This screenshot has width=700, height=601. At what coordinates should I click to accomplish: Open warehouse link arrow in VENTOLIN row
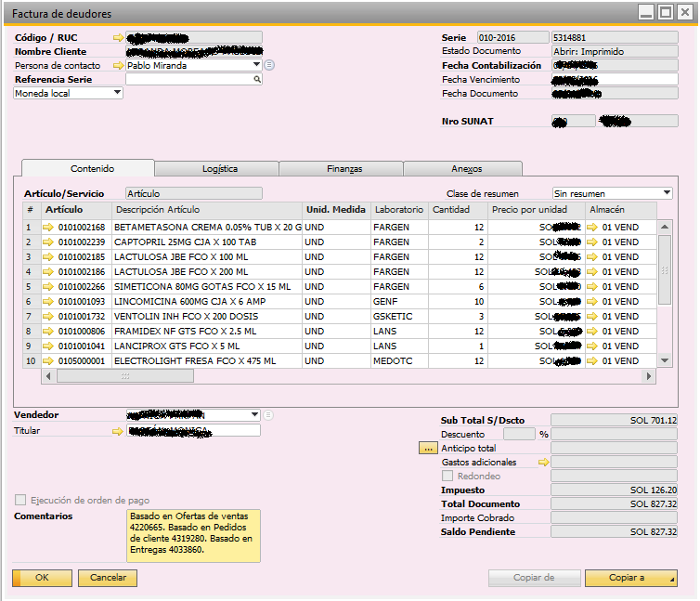pos(592,317)
